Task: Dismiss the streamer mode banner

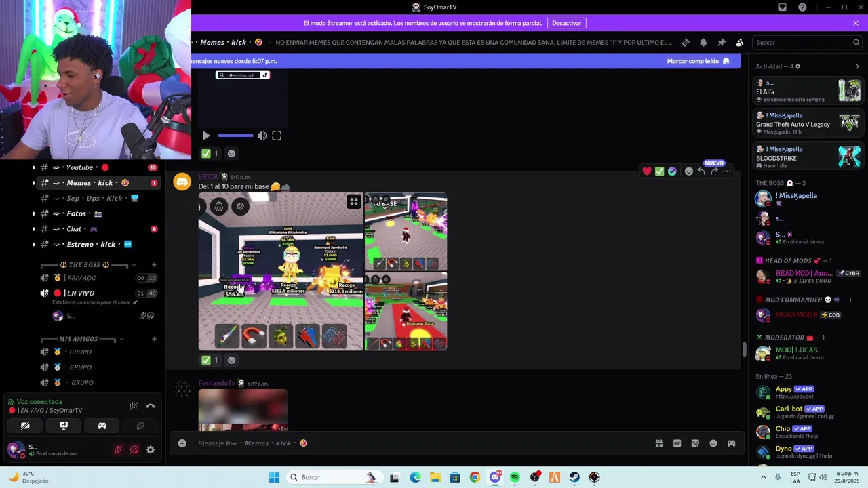Action: click(x=856, y=23)
